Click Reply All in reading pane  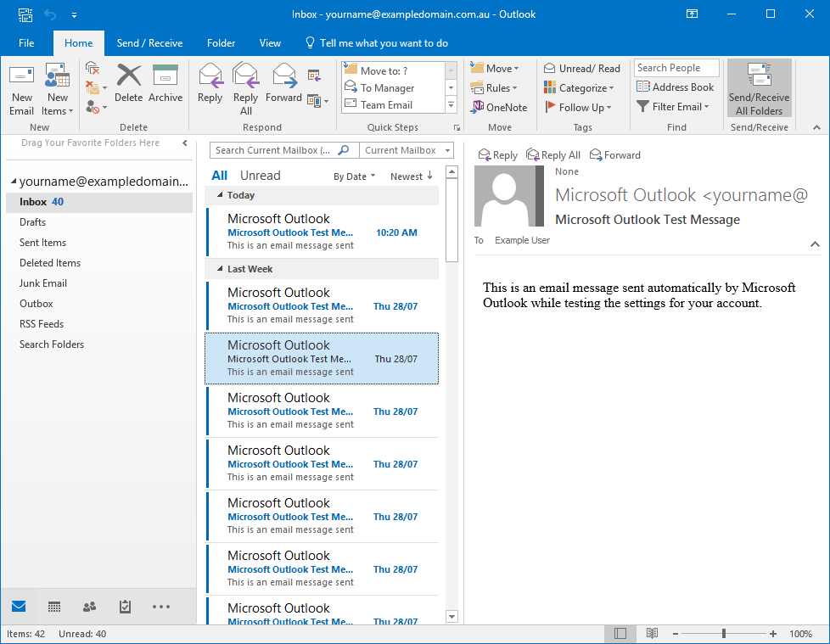pos(553,155)
